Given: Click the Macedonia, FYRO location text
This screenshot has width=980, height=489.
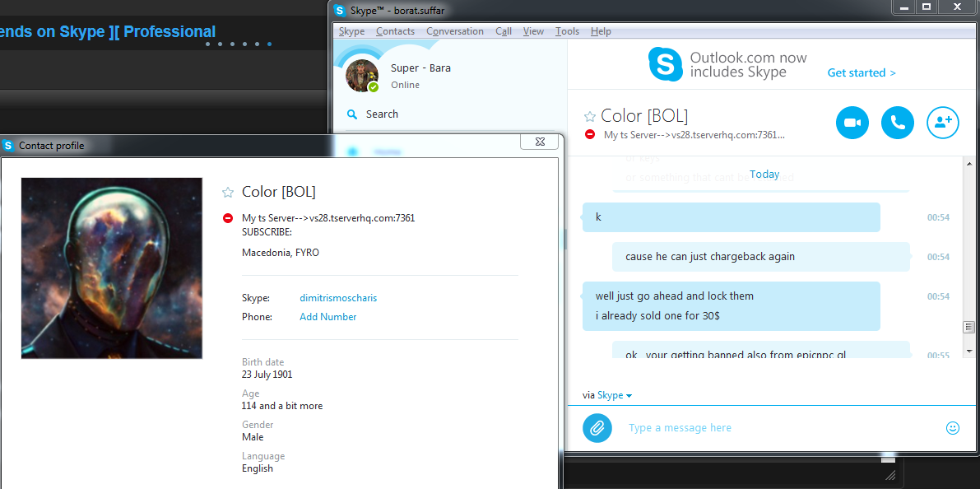Looking at the screenshot, I should 281,254.
